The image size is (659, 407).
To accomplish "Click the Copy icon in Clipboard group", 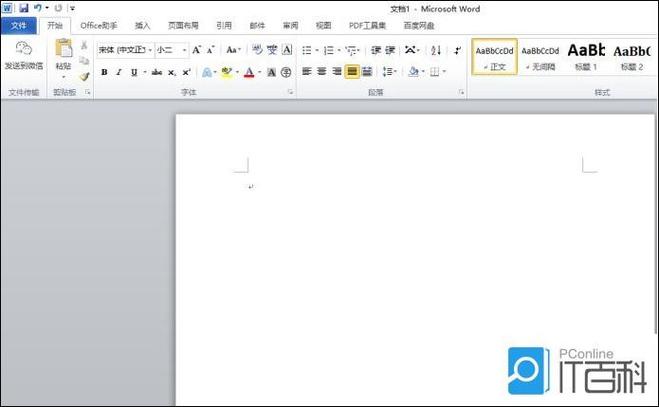I will click(84, 61).
